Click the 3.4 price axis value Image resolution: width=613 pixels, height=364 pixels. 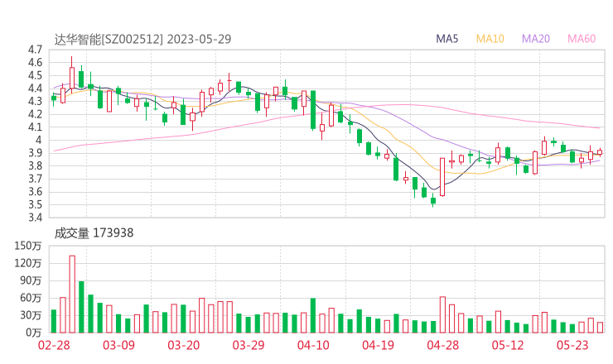coord(35,217)
